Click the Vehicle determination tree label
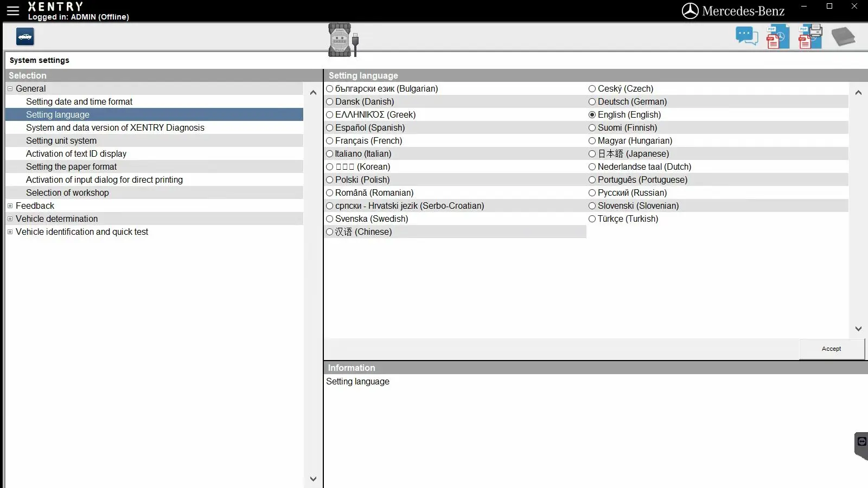 (x=56, y=219)
